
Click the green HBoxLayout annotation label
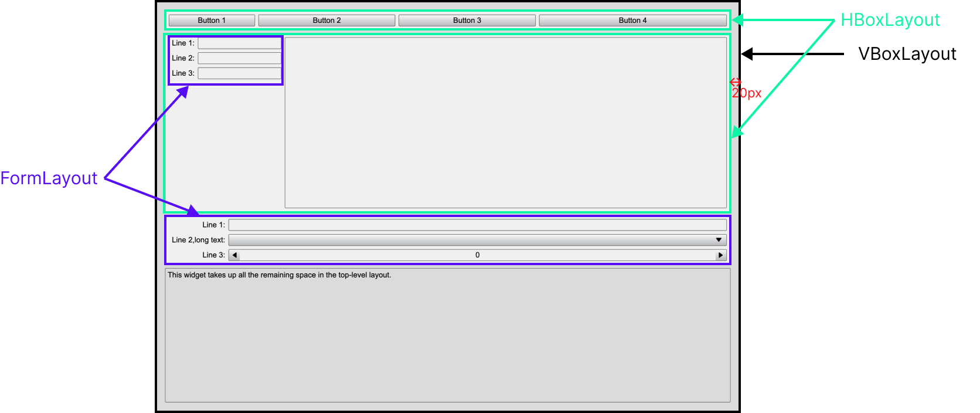tap(890, 20)
